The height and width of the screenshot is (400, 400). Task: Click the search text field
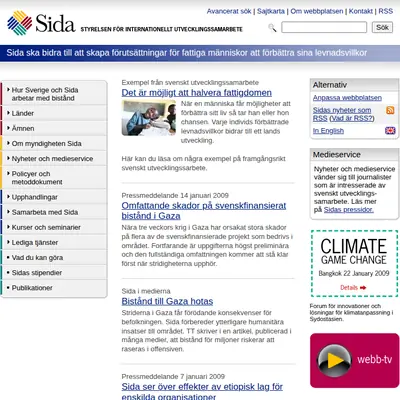324,27
